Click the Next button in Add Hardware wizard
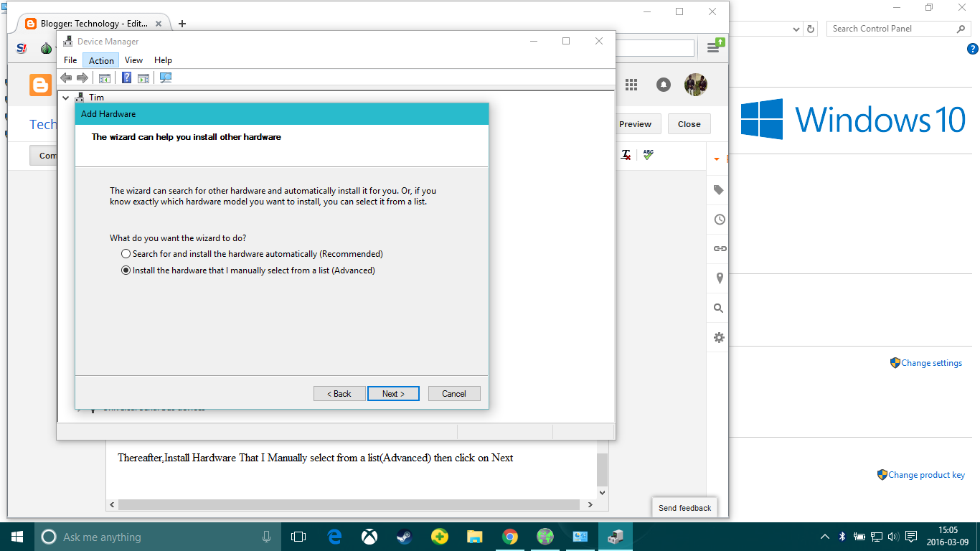This screenshot has height=551, width=980. (393, 393)
